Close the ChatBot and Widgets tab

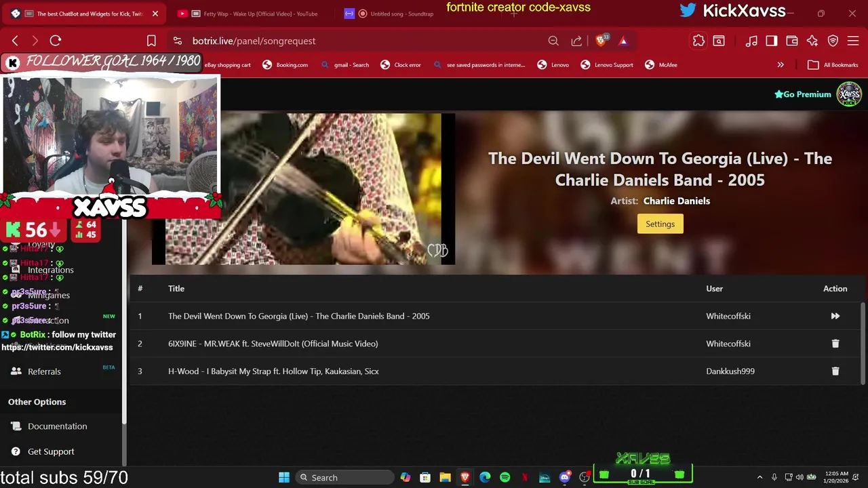tap(155, 14)
